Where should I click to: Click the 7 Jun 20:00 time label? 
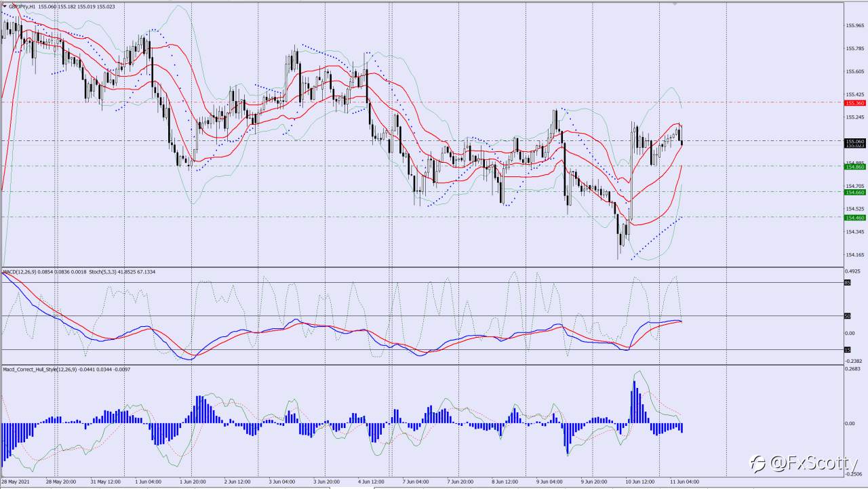(460, 482)
